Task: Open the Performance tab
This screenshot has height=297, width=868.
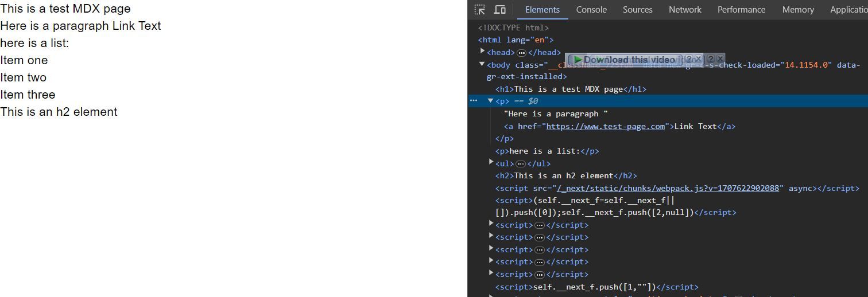Action: point(741,10)
